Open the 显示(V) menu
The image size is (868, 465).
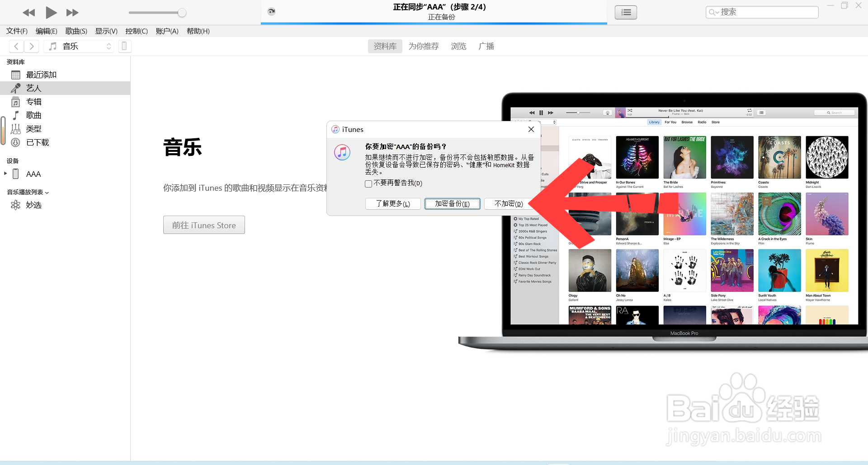pyautogui.click(x=106, y=31)
